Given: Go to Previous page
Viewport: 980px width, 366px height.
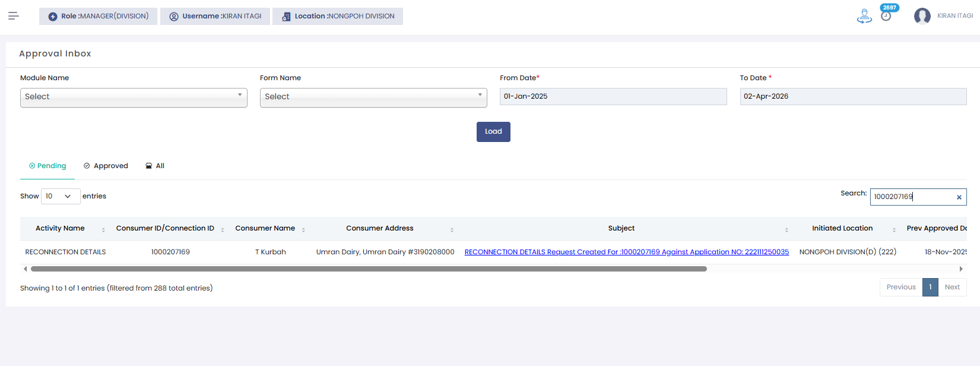Looking at the screenshot, I should click(901, 287).
